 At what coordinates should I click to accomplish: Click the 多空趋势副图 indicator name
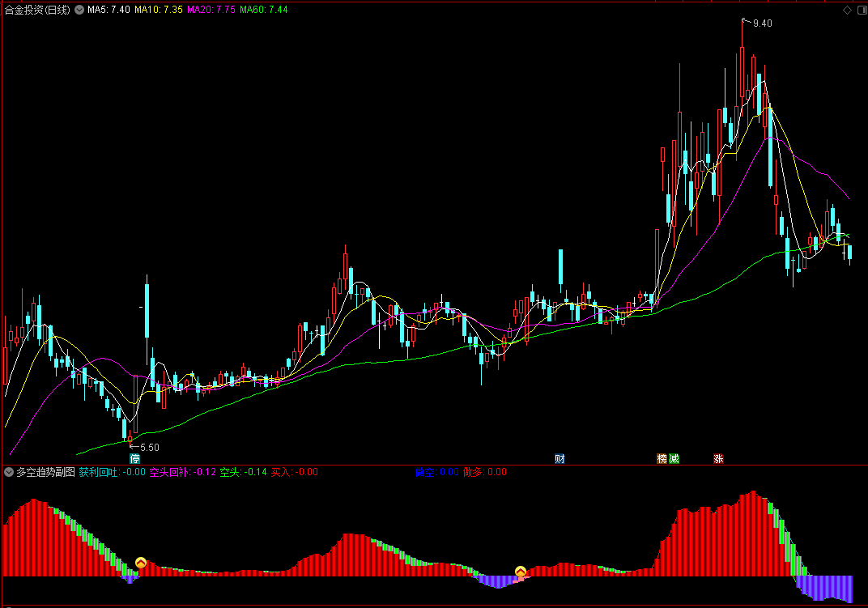click(x=45, y=472)
